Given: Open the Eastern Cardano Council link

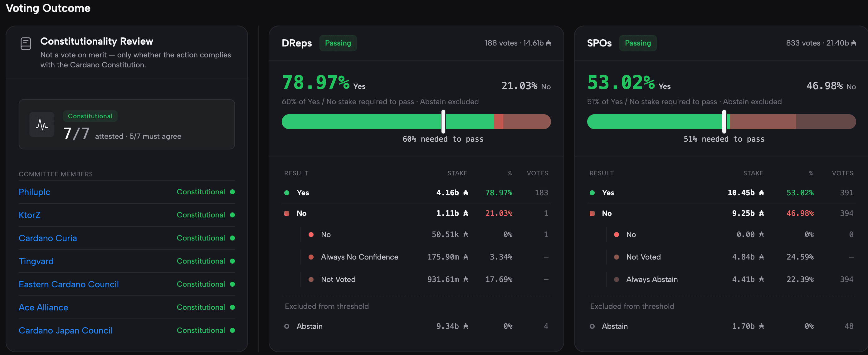Looking at the screenshot, I should click(x=69, y=284).
